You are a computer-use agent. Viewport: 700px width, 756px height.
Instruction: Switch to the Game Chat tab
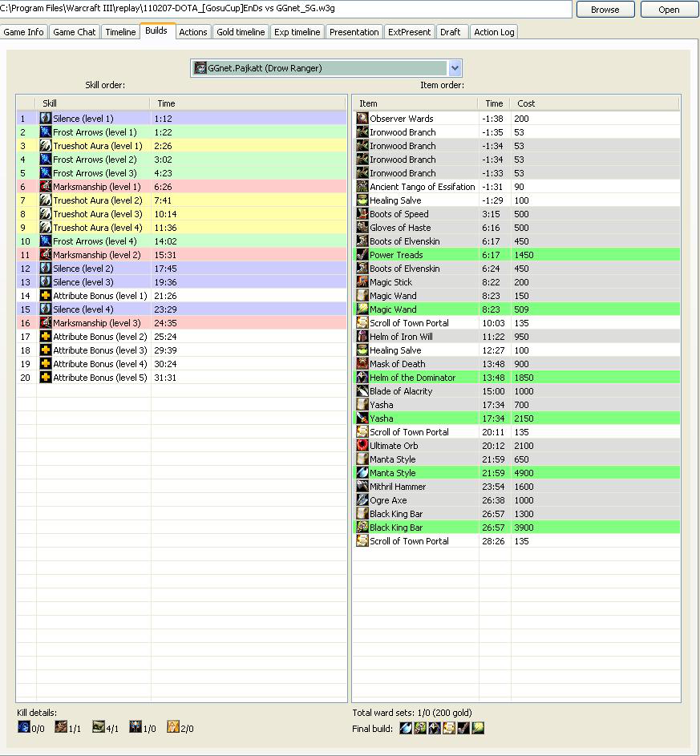pos(75,32)
